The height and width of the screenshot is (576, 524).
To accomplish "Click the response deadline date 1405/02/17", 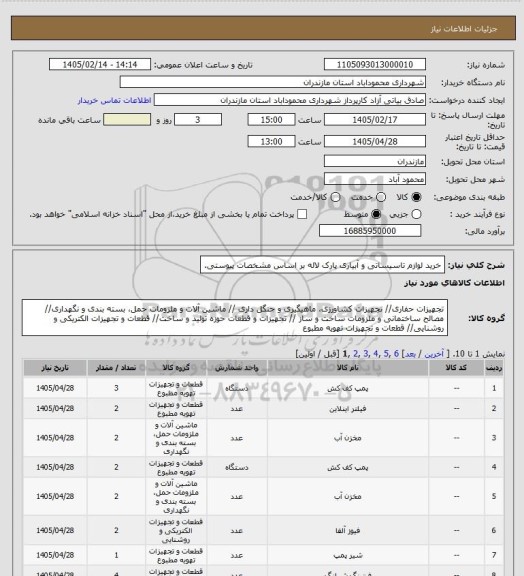I will (375, 120).
